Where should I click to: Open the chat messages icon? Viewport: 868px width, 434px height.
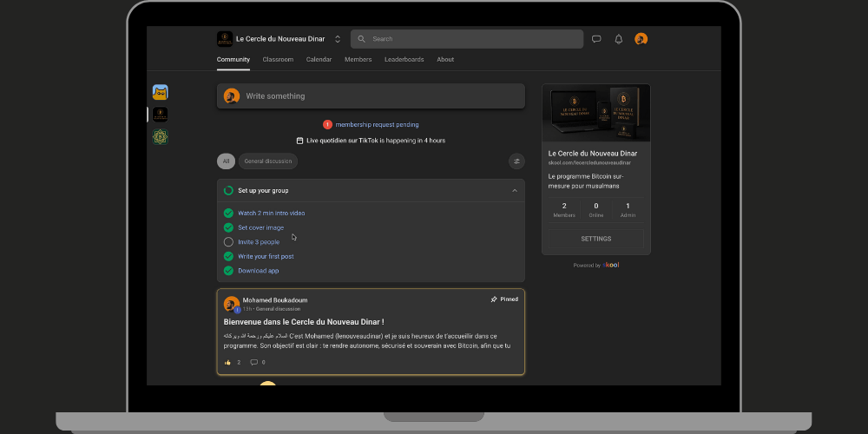click(596, 39)
